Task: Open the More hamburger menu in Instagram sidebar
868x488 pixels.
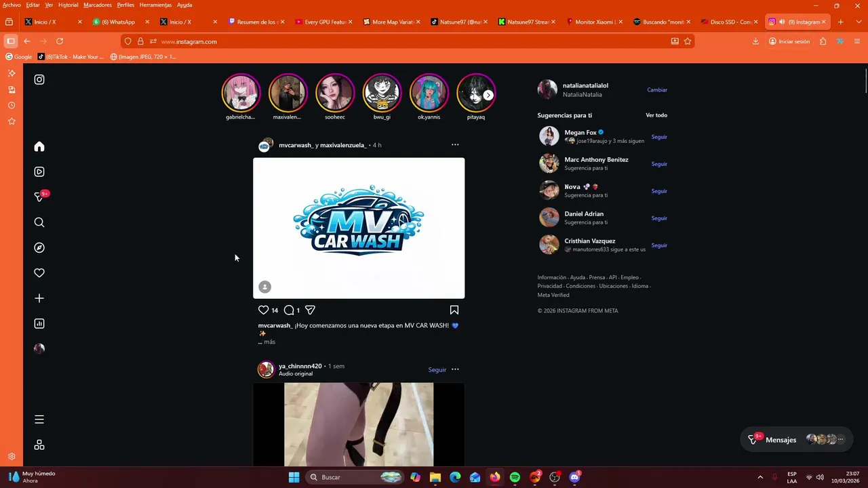Action: coord(39,420)
